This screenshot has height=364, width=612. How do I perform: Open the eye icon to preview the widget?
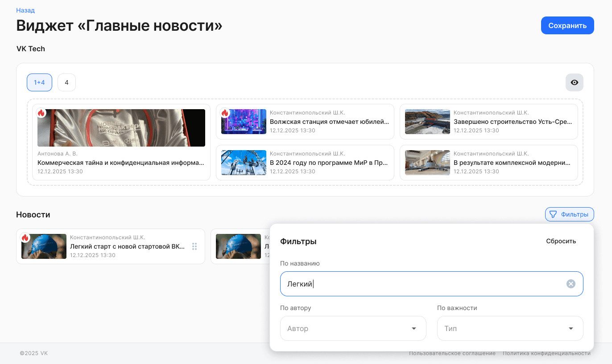coord(574,82)
